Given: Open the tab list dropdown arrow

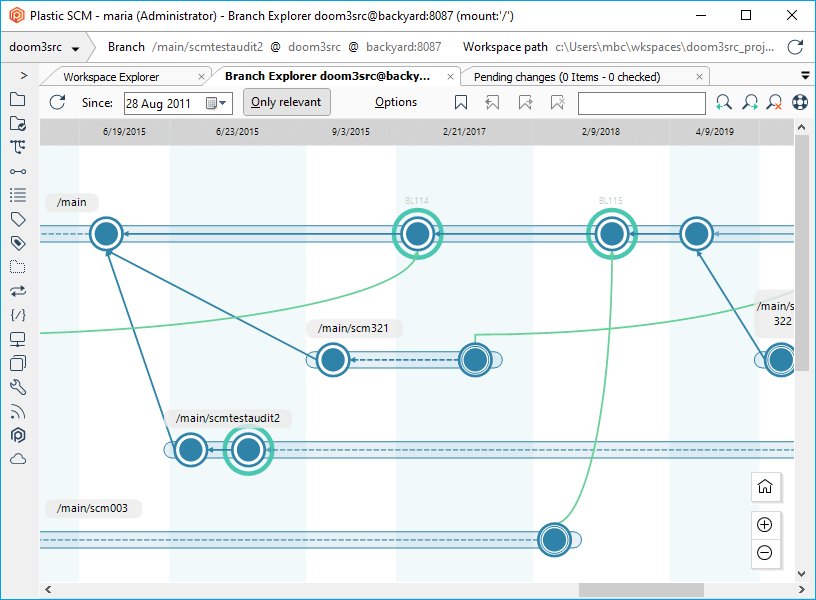Looking at the screenshot, I should pyautogui.click(x=805, y=76).
